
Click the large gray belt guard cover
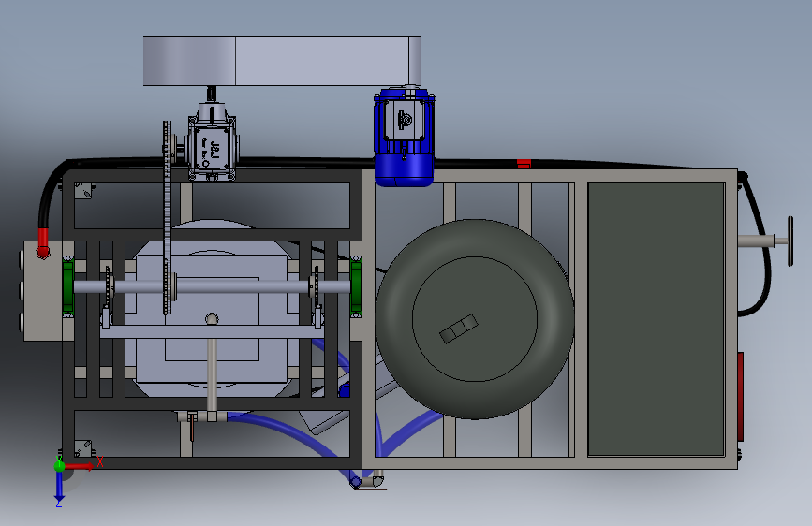282,61
